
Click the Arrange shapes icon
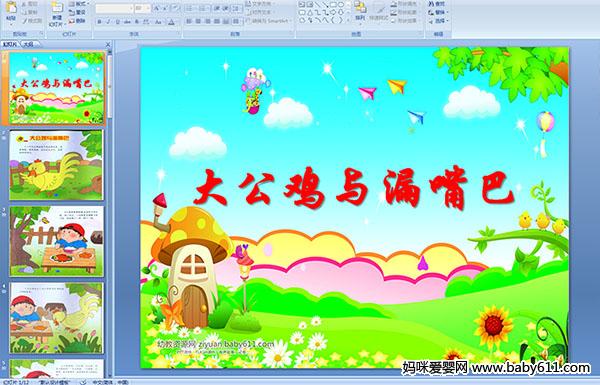(360, 11)
